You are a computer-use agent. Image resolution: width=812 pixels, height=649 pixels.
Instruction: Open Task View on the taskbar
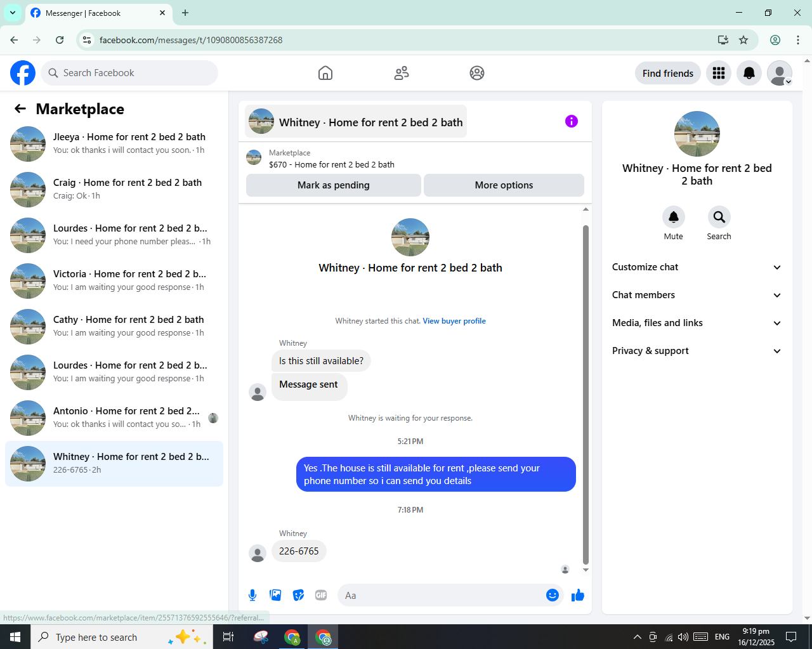[228, 637]
